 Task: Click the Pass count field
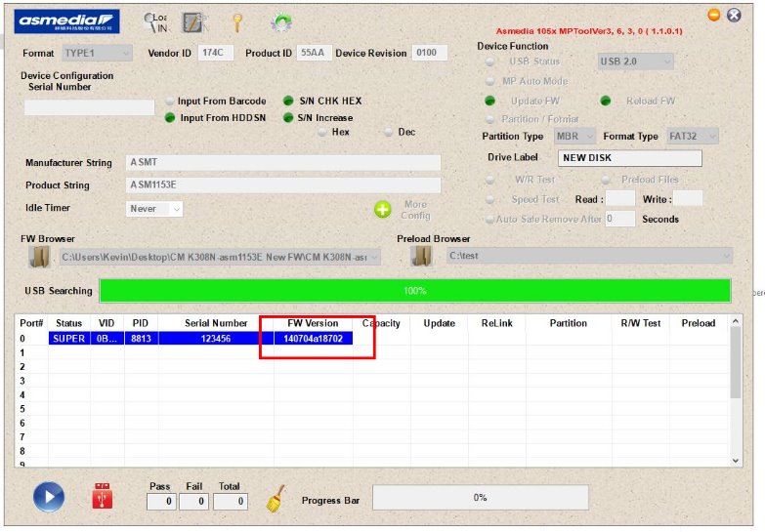tap(161, 502)
